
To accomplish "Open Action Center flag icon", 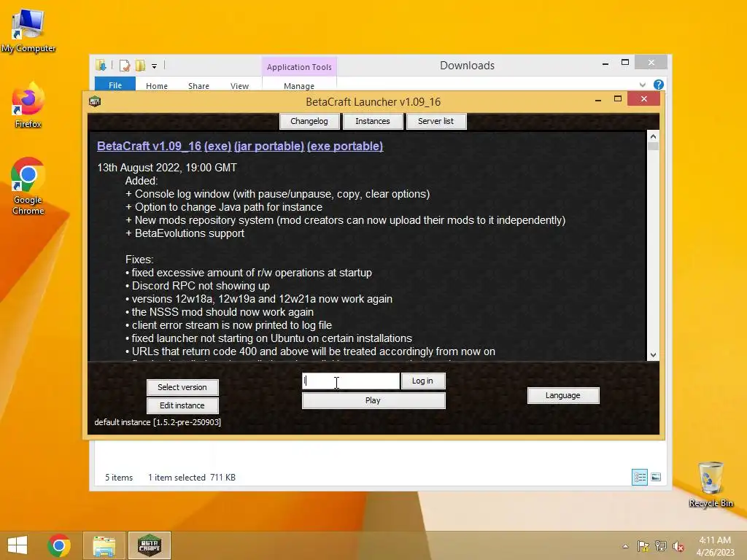I will click(x=643, y=546).
